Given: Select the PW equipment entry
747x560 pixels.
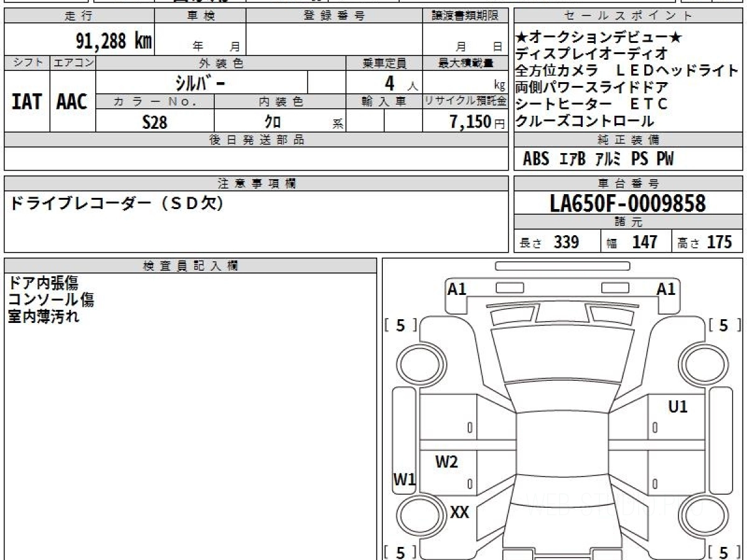Looking at the screenshot, I should (665, 159).
